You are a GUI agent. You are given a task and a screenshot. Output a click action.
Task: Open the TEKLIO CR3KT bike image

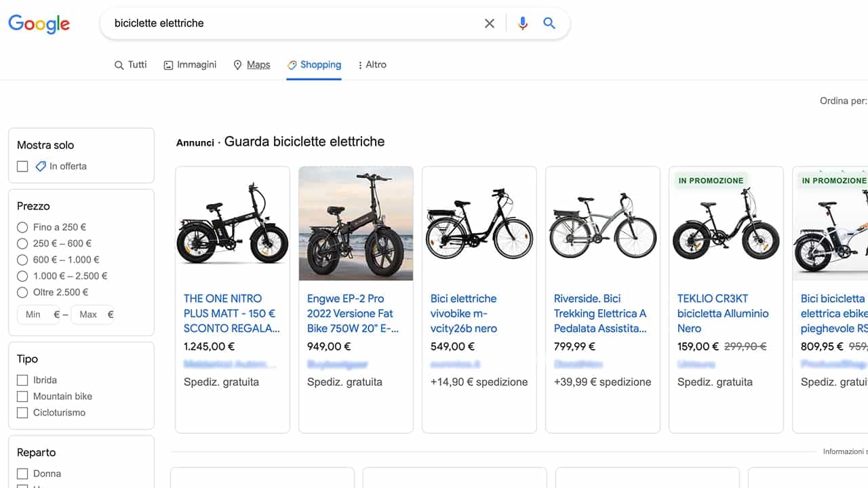726,224
